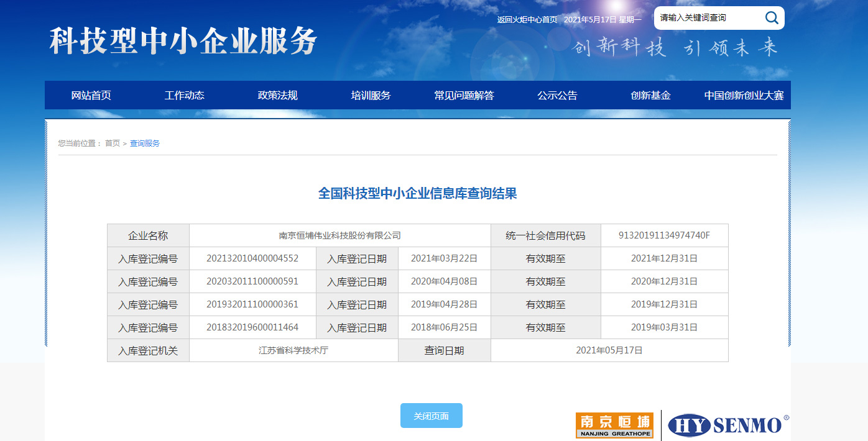Open the 创新基金 page

(x=650, y=95)
